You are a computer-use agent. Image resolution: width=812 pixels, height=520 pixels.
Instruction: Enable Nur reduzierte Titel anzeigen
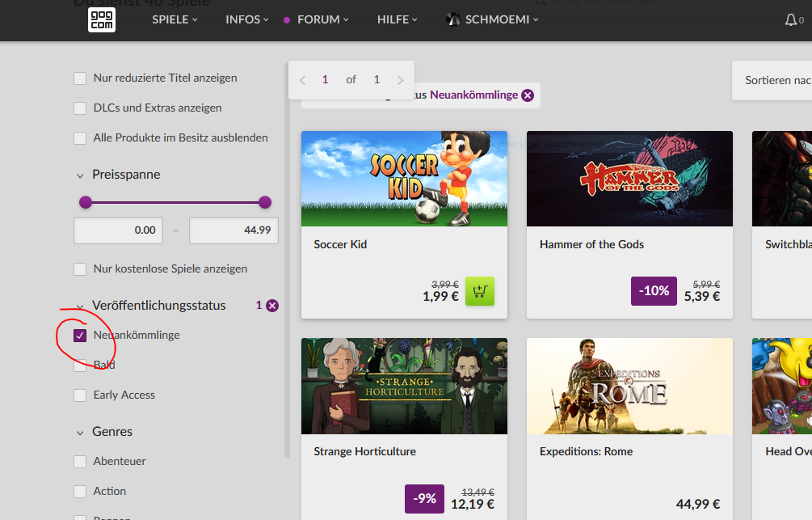[80, 78]
